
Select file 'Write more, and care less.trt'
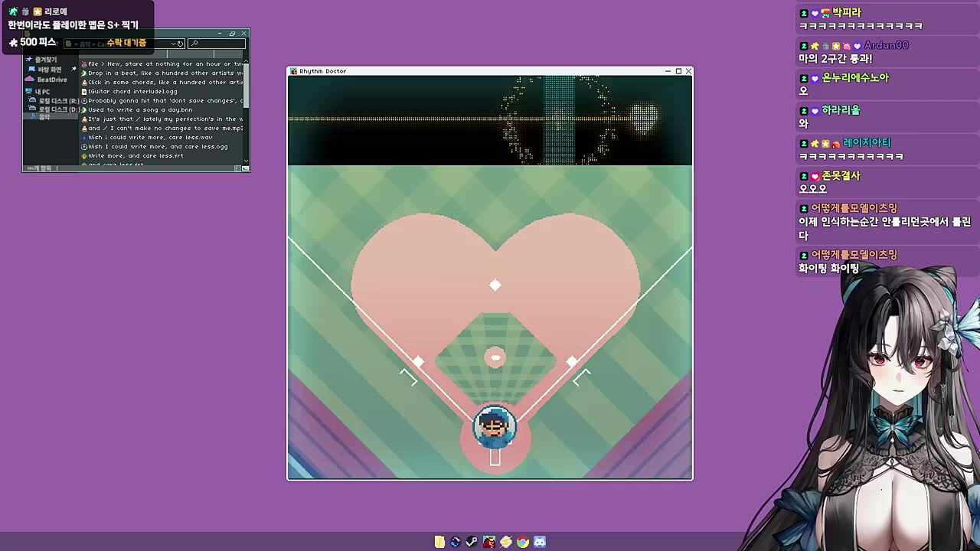pos(132,156)
